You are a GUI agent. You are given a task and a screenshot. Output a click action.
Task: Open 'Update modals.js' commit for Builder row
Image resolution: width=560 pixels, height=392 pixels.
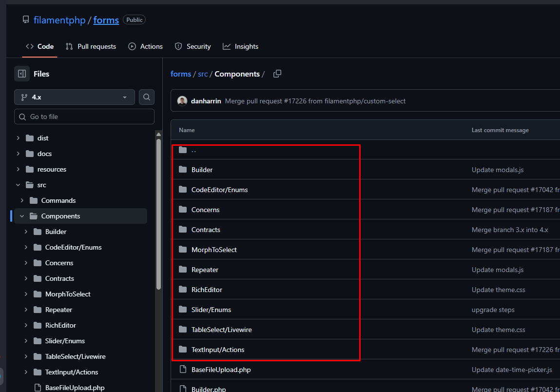[498, 170]
